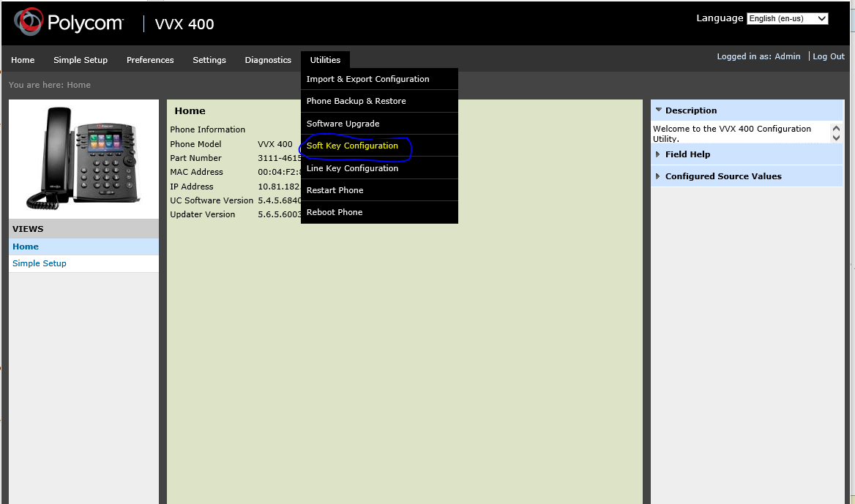
Task: Open the Preferences menu
Action: (150, 60)
